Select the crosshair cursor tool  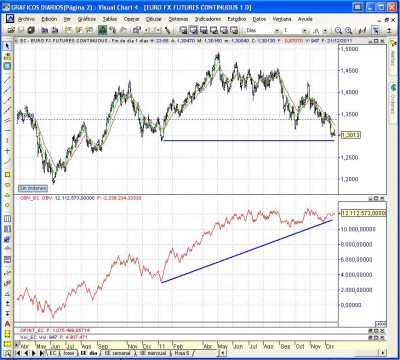(x=7, y=151)
